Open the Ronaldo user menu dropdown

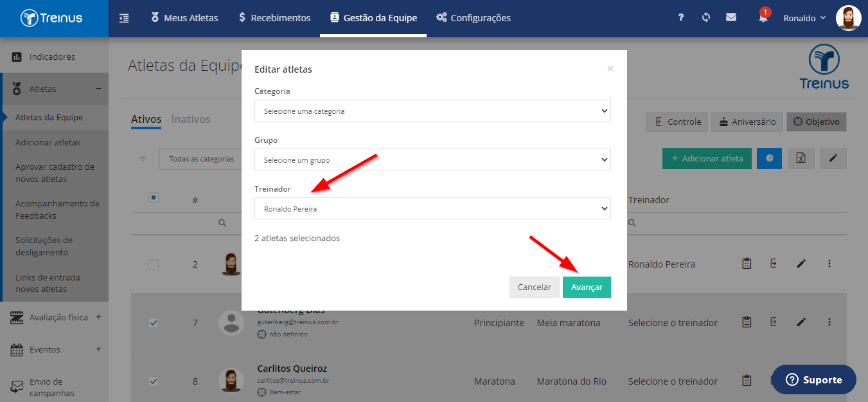[804, 18]
